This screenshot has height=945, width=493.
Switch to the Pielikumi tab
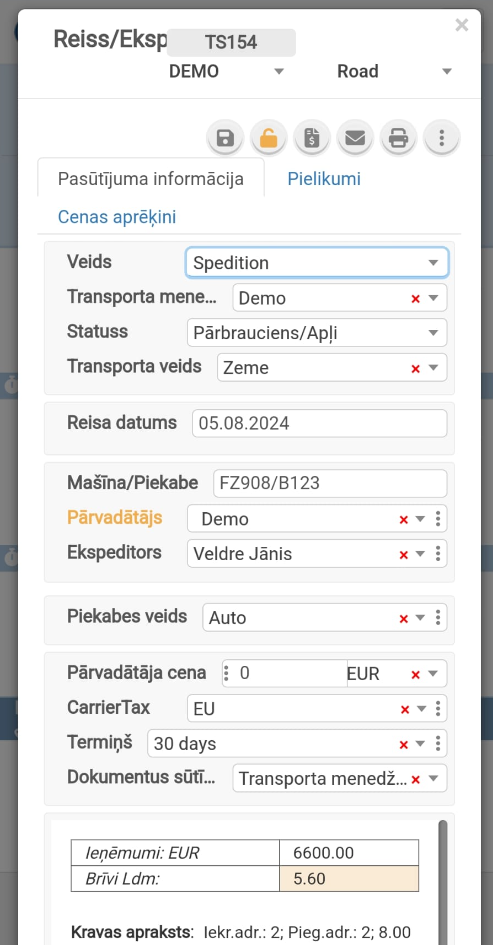(x=324, y=179)
